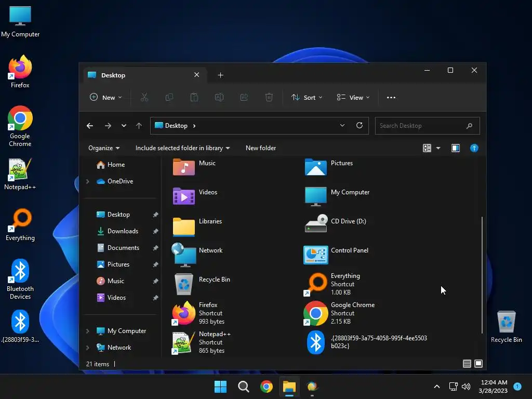Show hidden tray icons chevron
Screen dimensions: 532x399
pyautogui.click(x=437, y=387)
